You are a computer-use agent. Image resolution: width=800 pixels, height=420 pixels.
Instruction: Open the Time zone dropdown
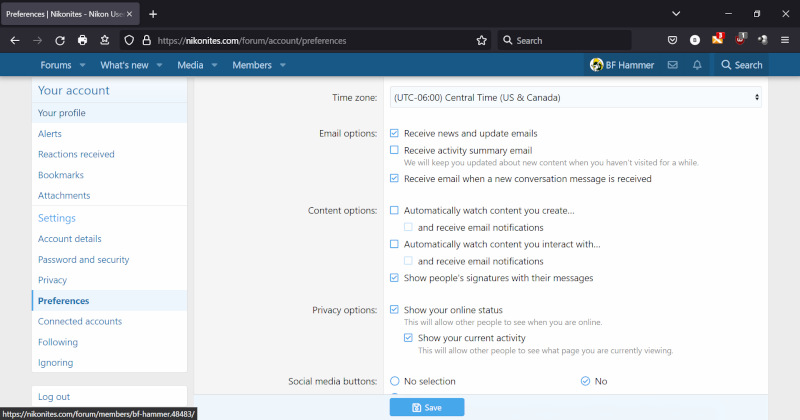click(x=575, y=98)
